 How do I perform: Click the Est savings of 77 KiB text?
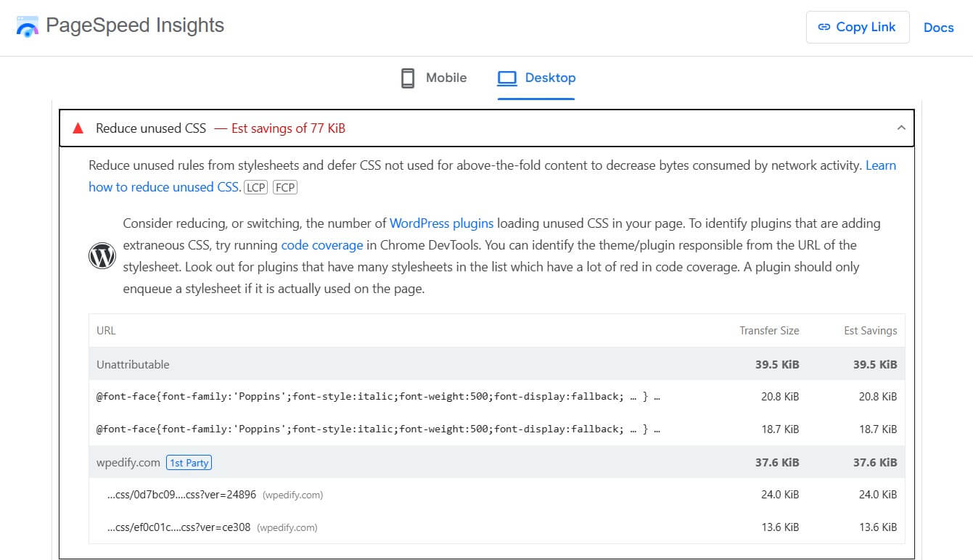click(x=288, y=128)
